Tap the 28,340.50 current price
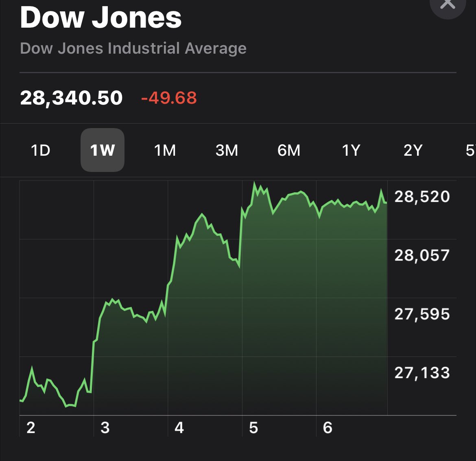 [71, 98]
